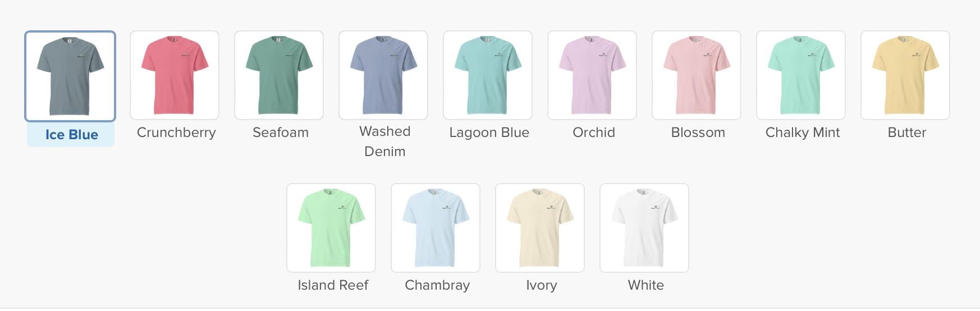980x311 pixels.
Task: Select the Ice Blue shirt thumbnail
Action: click(70, 76)
